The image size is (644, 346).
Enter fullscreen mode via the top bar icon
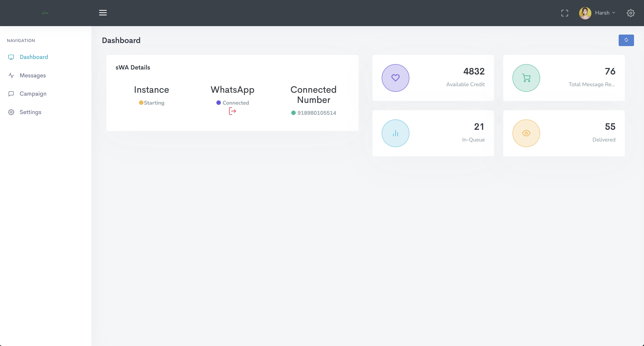565,13
